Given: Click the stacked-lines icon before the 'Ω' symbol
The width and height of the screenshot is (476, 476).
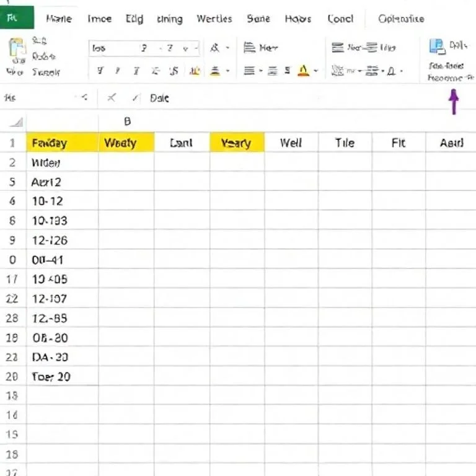Looking at the screenshot, I should coord(372,71).
